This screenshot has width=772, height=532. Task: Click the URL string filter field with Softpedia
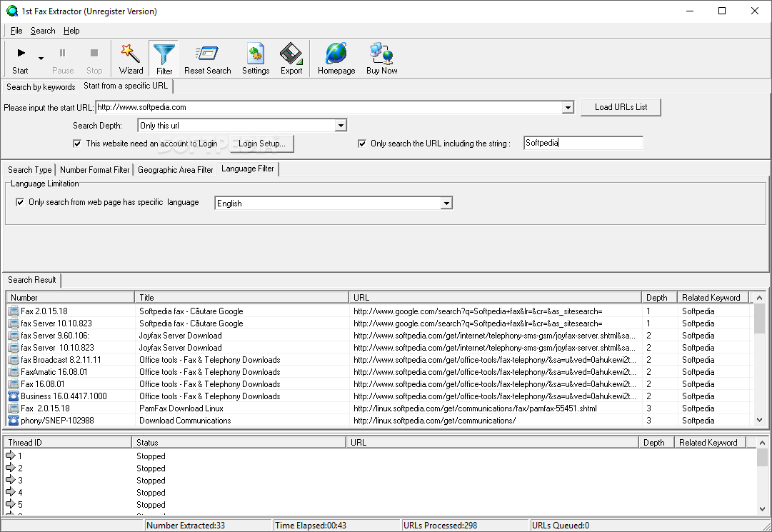coord(583,144)
